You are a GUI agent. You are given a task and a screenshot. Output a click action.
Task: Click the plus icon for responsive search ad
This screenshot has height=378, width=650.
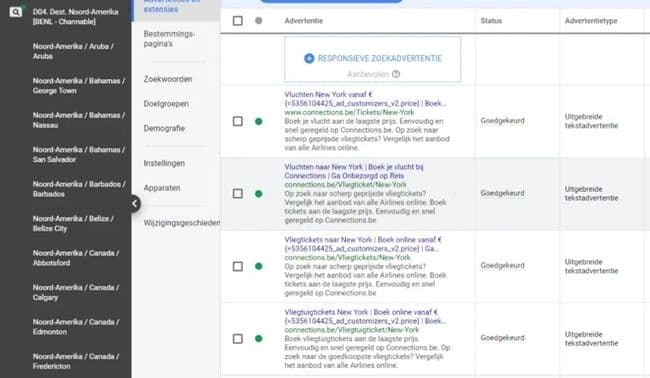309,58
